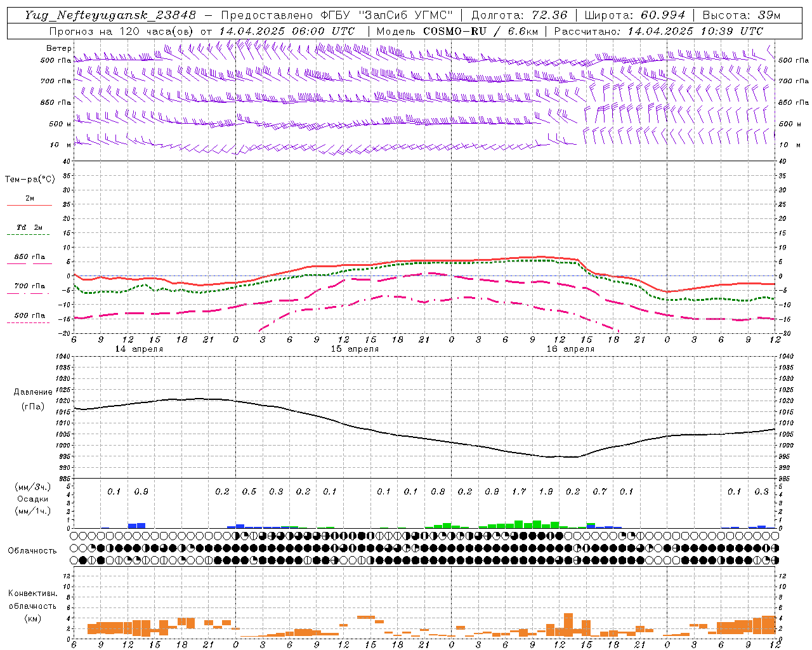
Task: Click the Тем-ра(°C) axis title
Action: point(30,180)
